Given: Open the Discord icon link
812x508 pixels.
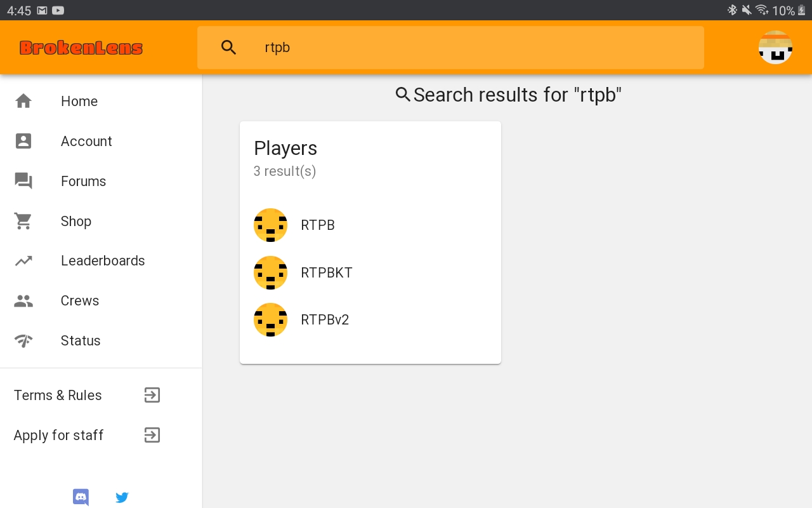Looking at the screenshot, I should click(x=81, y=497).
